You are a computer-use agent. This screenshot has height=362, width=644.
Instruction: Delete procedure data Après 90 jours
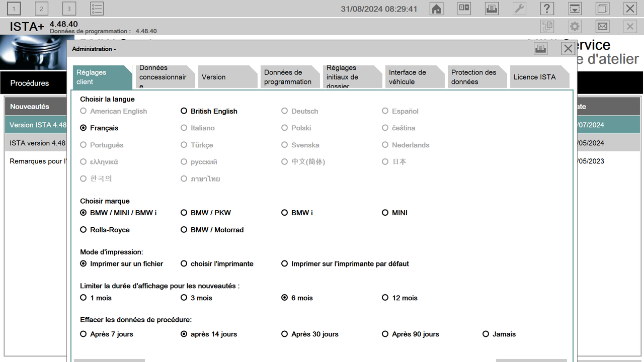click(411, 334)
